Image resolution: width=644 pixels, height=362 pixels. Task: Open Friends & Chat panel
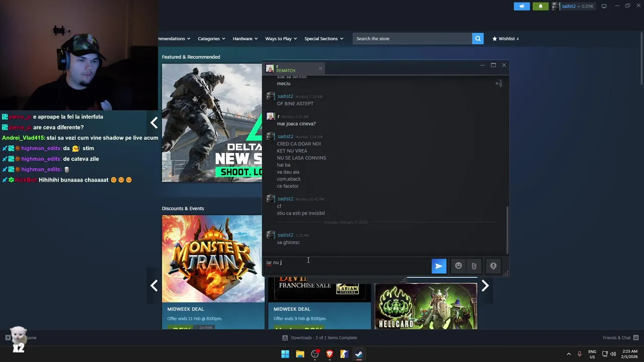click(620, 337)
